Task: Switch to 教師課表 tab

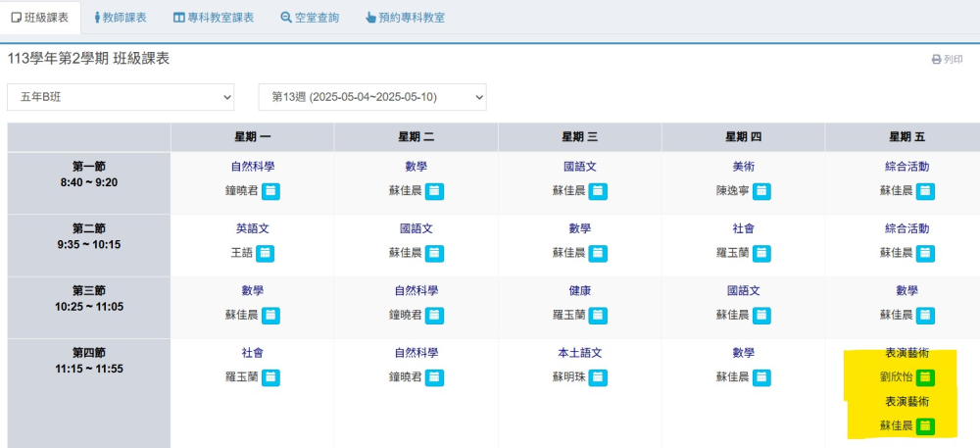Action: [x=120, y=18]
